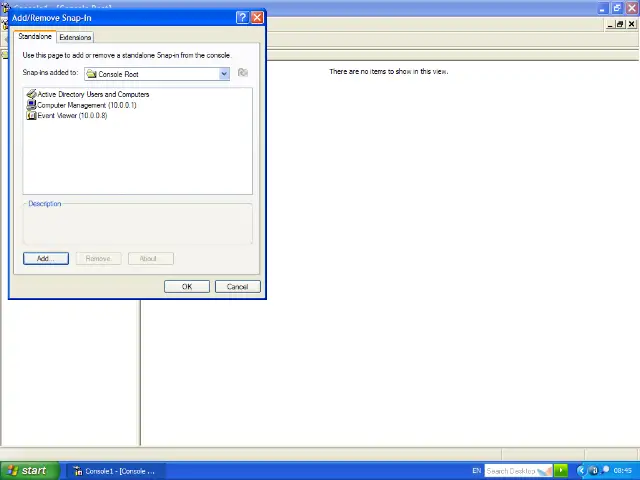Image resolution: width=640 pixels, height=480 pixels.
Task: Open the Snap-ins added to dropdown arrow
Action: pyautogui.click(x=224, y=74)
